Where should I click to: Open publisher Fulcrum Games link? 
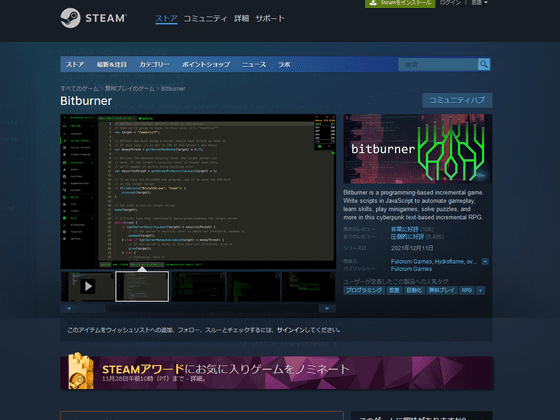point(411,269)
